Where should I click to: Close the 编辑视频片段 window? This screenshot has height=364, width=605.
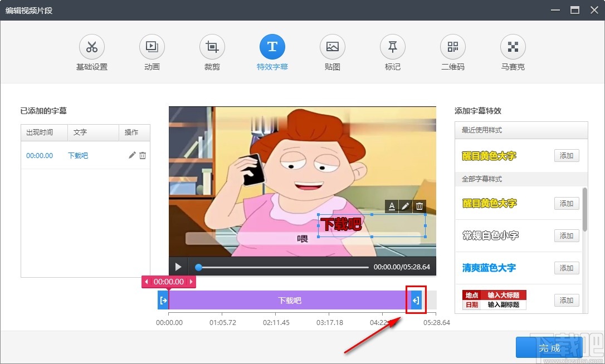pos(594,10)
